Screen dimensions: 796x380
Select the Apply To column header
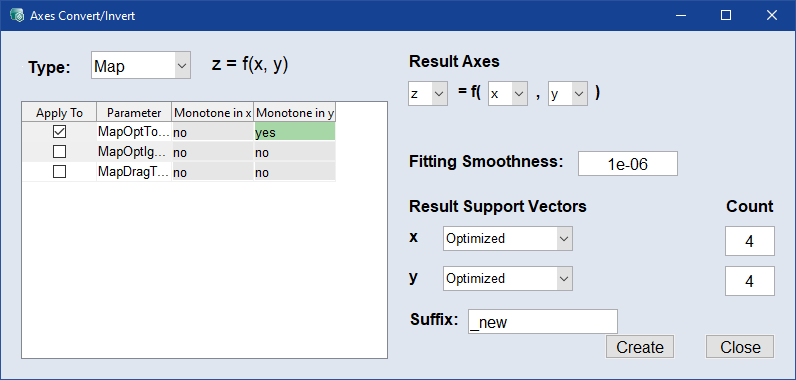[59, 113]
